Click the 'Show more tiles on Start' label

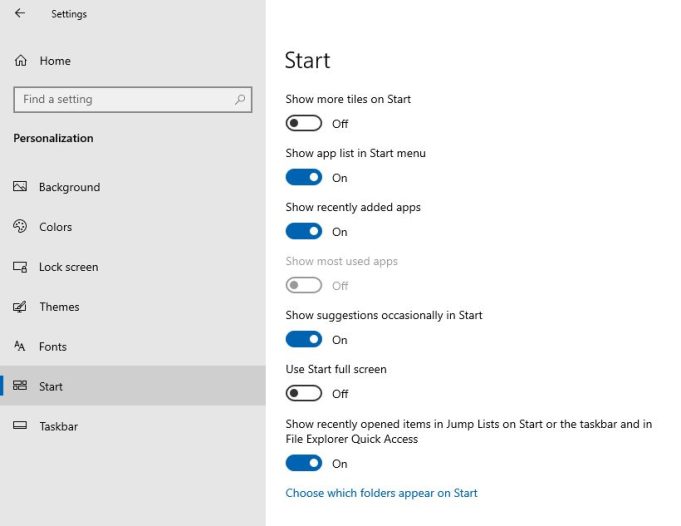click(x=348, y=99)
